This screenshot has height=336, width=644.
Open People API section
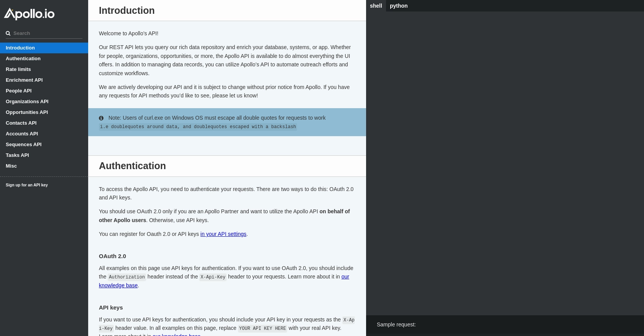tap(44, 91)
